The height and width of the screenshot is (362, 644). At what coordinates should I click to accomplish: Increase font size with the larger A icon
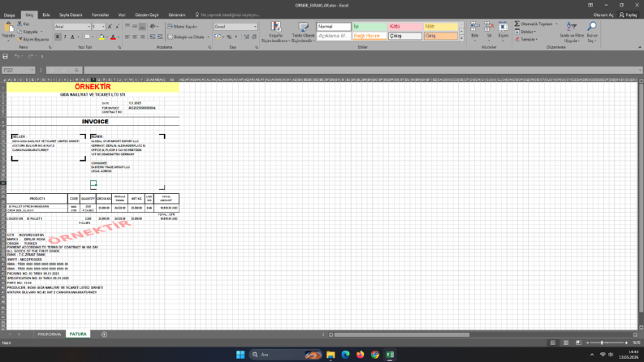110,27
